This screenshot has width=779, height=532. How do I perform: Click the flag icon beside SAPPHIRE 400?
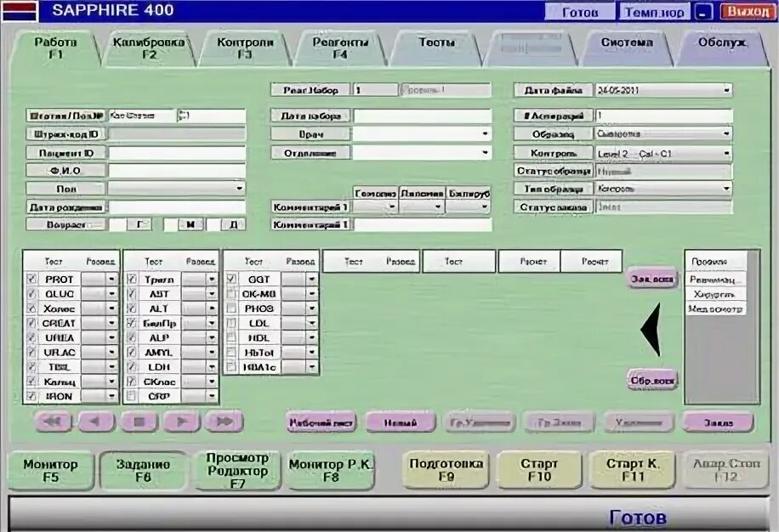coord(20,11)
